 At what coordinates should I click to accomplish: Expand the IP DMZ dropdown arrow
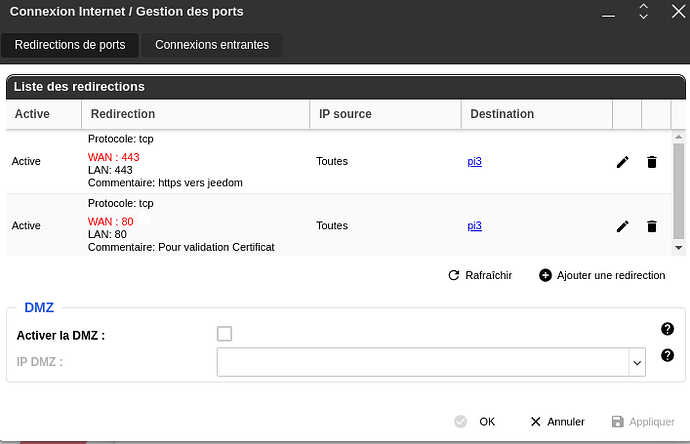pyautogui.click(x=637, y=363)
